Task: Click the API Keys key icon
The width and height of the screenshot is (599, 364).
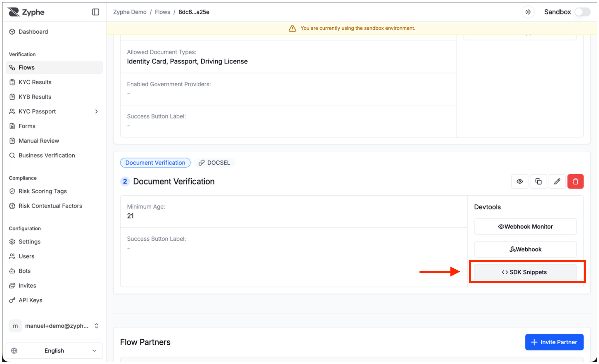Action: click(12, 300)
